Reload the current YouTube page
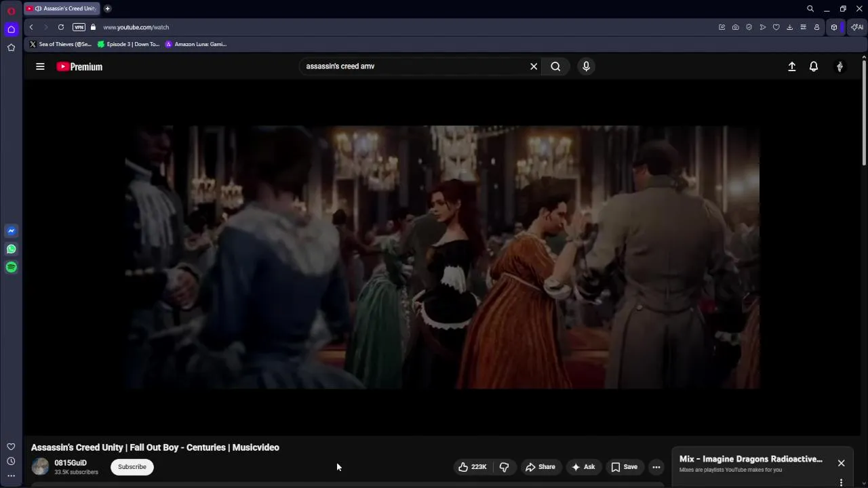Viewport: 868px width, 488px height. pos(61,27)
